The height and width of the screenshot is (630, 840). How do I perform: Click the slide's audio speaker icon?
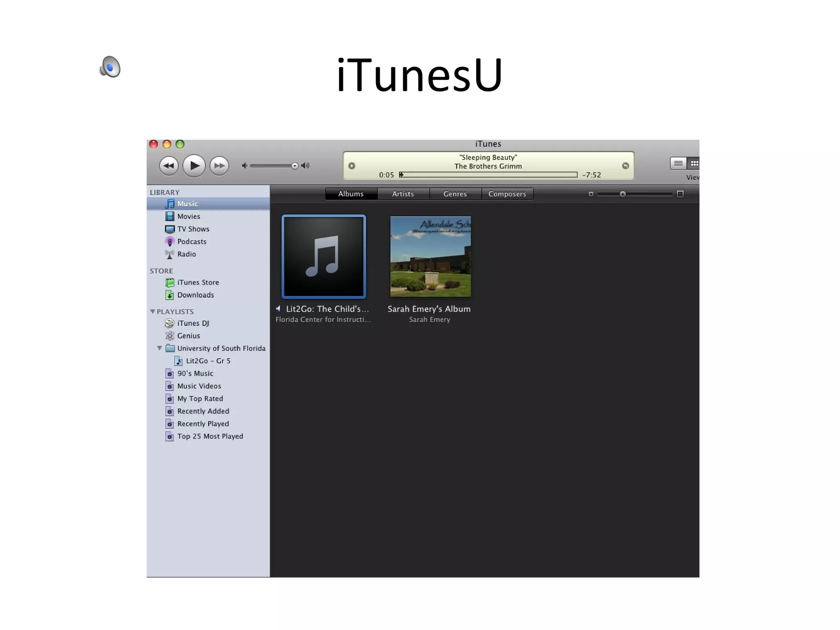click(110, 66)
